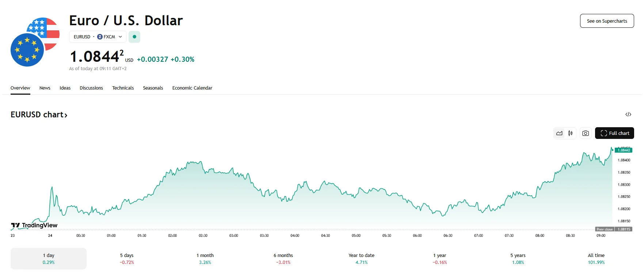Viewport: 644px width, 276px height.
Task: Open the Technicals tab
Action: pos(123,88)
